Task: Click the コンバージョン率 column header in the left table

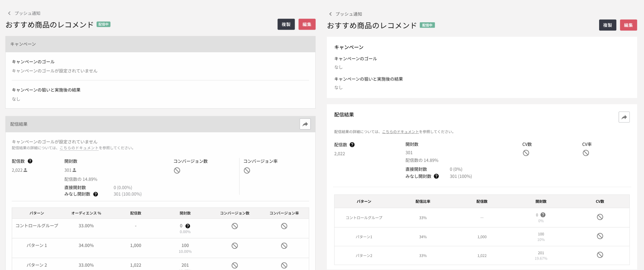Action: [284, 213]
